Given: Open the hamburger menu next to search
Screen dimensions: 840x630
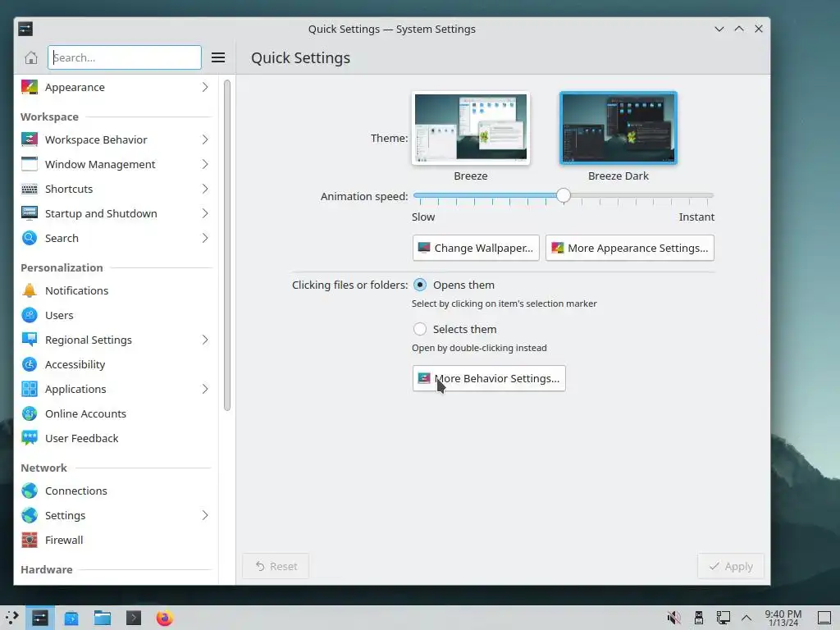Looking at the screenshot, I should coord(218,57).
